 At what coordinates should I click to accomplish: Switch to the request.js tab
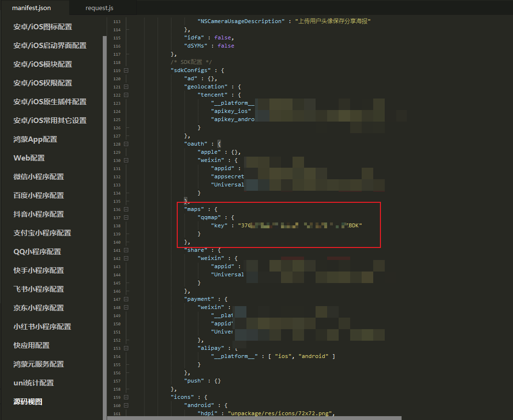pos(99,8)
